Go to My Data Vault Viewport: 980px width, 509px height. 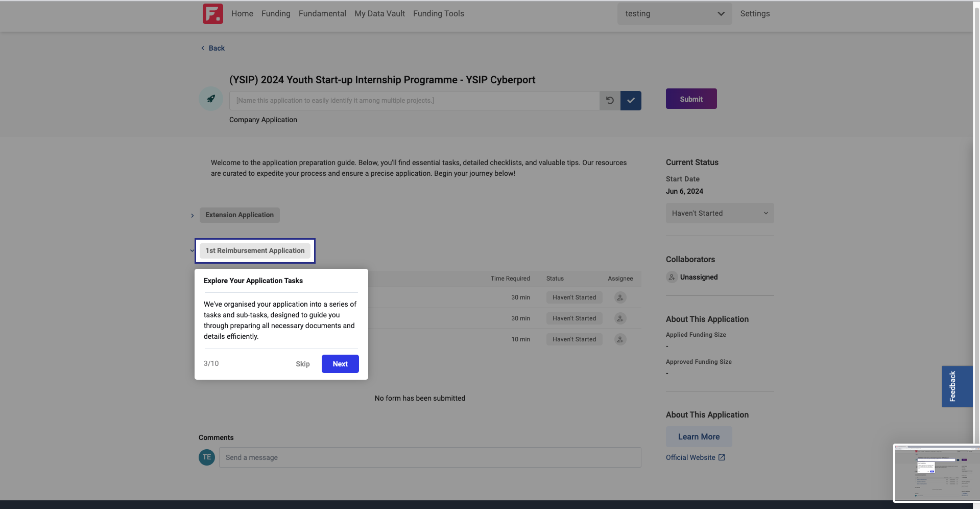(x=379, y=14)
